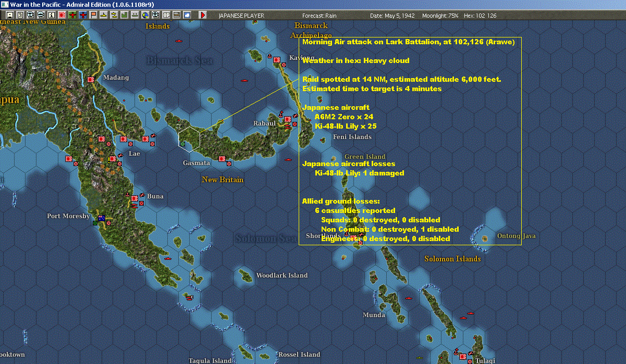Click the Moonlight: 75% status text
The image size is (626, 364).
pos(440,16)
